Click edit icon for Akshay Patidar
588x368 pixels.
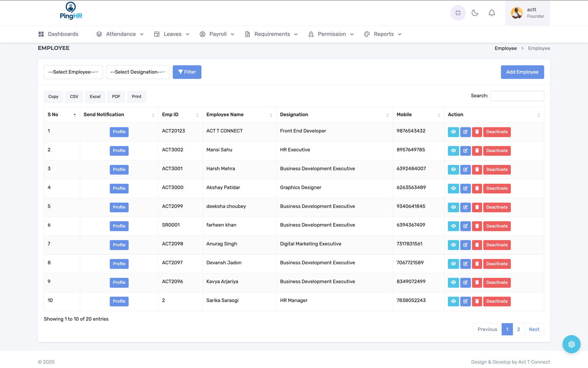coord(465,188)
